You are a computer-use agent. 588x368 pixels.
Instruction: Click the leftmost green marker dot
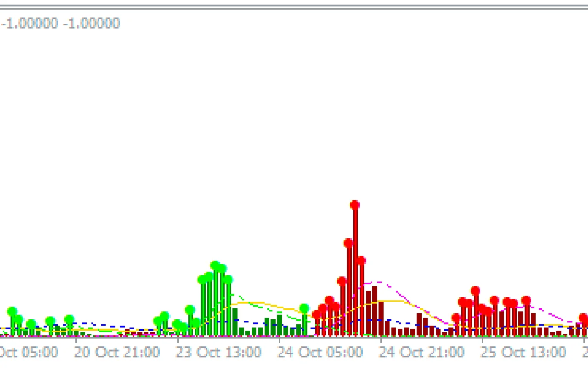(12, 311)
